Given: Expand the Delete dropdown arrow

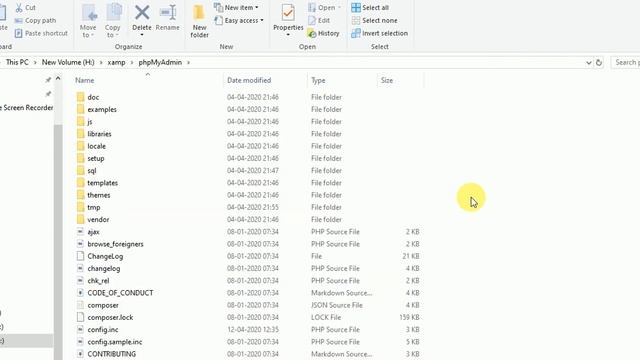Looking at the screenshot, I should [x=142, y=35].
